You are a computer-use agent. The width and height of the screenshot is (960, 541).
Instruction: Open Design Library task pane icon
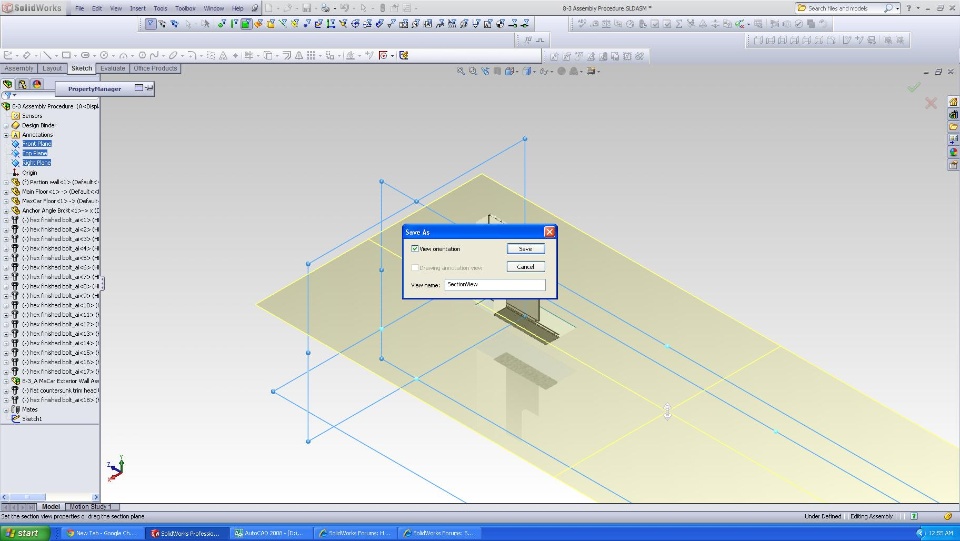tap(953, 114)
